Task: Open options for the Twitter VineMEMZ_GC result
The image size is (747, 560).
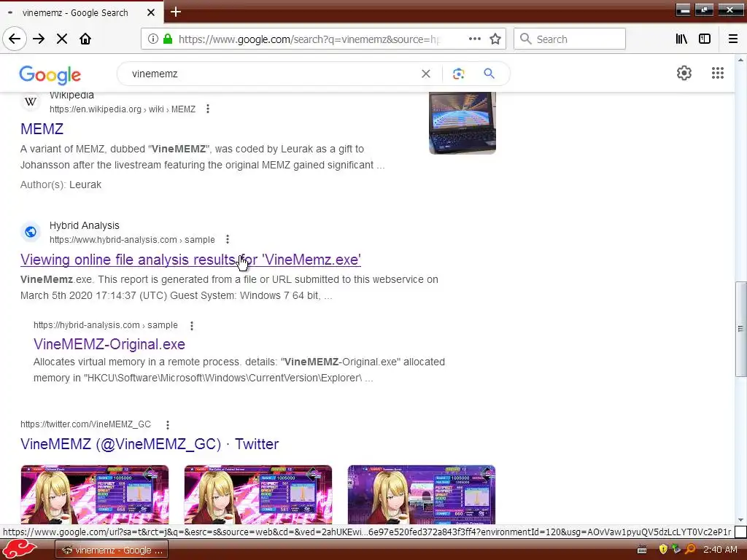Action: click(168, 425)
